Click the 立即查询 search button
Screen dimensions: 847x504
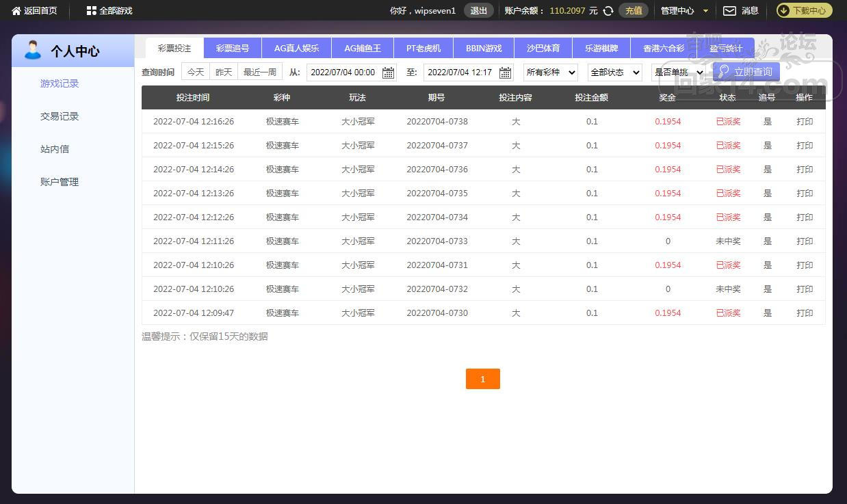coord(746,72)
